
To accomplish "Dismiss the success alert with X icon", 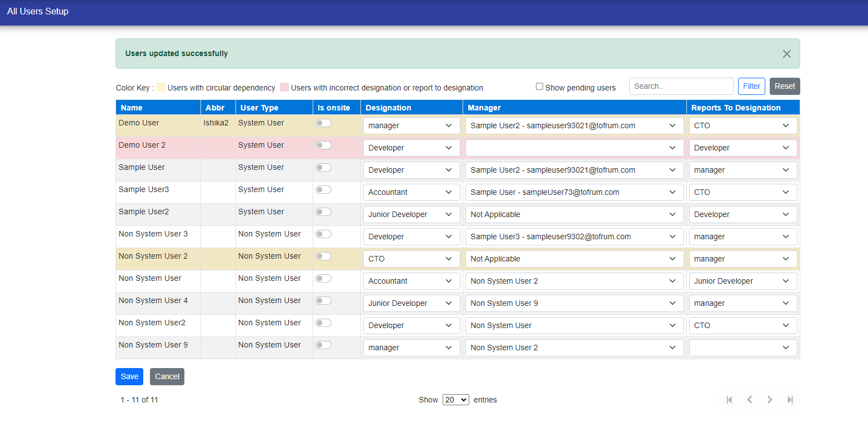I will point(786,54).
